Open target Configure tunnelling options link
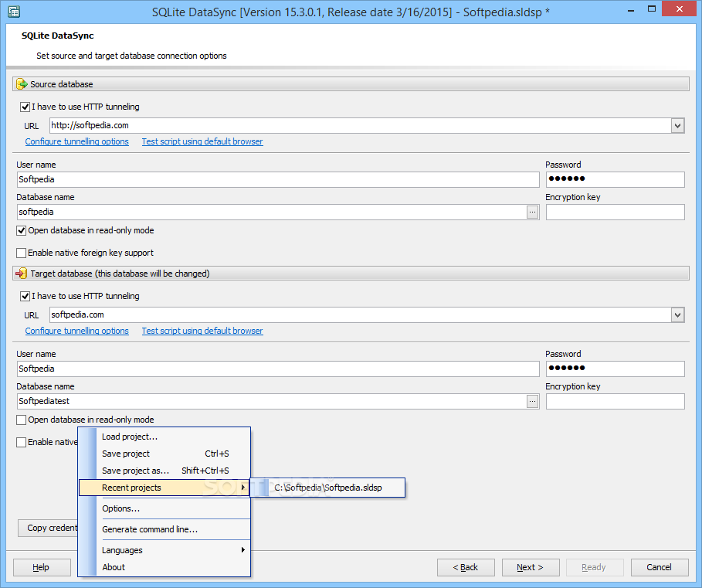702x588 pixels. 76,331
